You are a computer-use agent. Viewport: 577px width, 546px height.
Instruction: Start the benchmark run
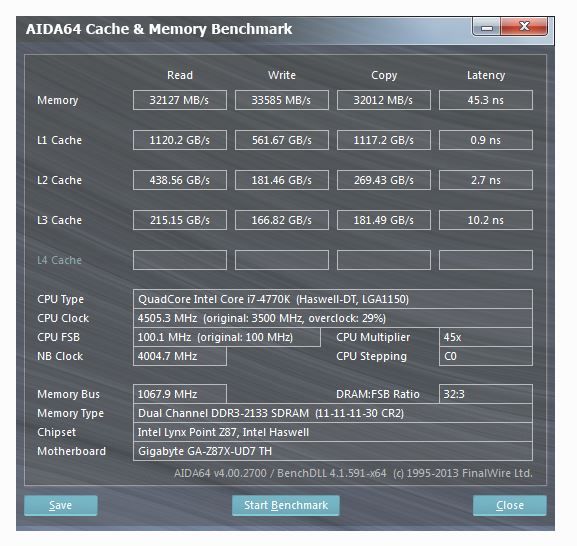[286, 506]
